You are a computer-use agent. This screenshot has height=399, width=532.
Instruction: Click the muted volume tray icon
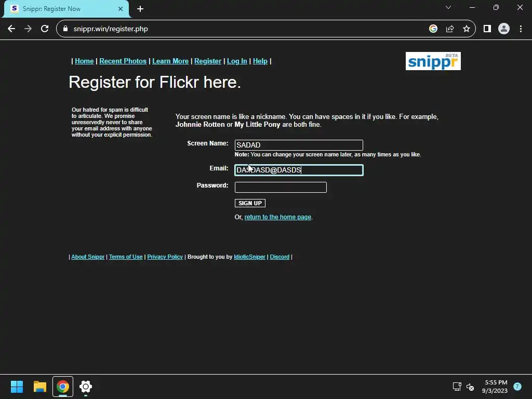[x=470, y=387]
